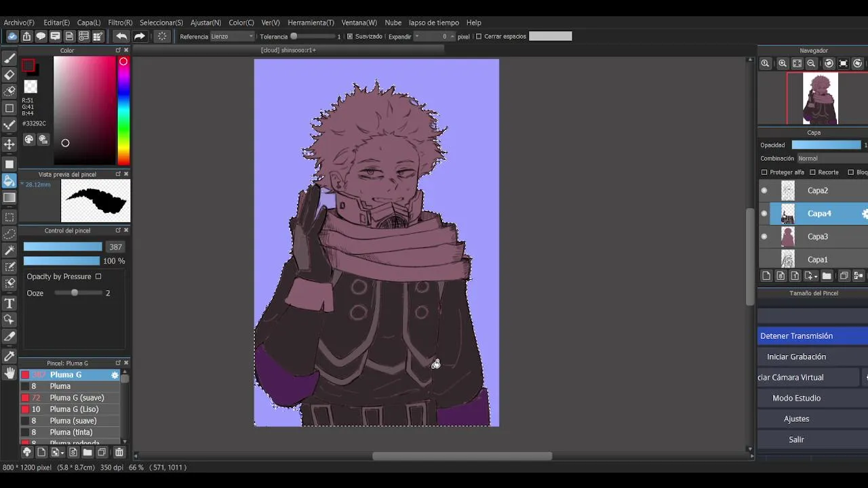Enable Recorte checkbox
Screen dimensions: 868x488
pyautogui.click(x=812, y=172)
